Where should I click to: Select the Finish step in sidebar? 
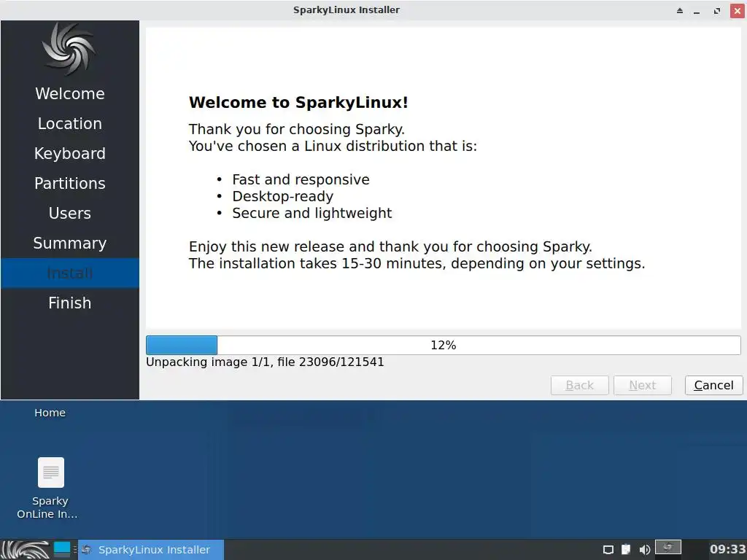pyautogui.click(x=70, y=303)
